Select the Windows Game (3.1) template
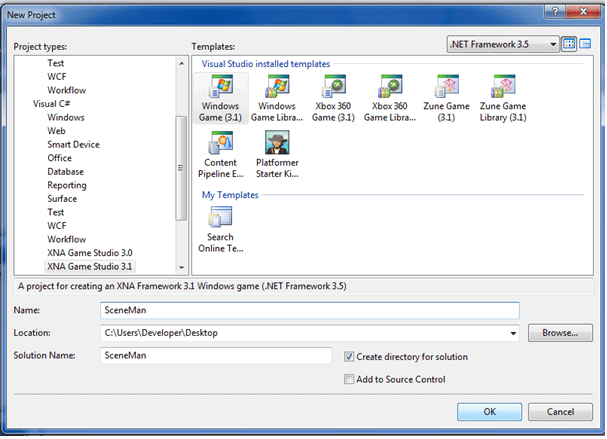The image size is (607, 439). tap(221, 99)
